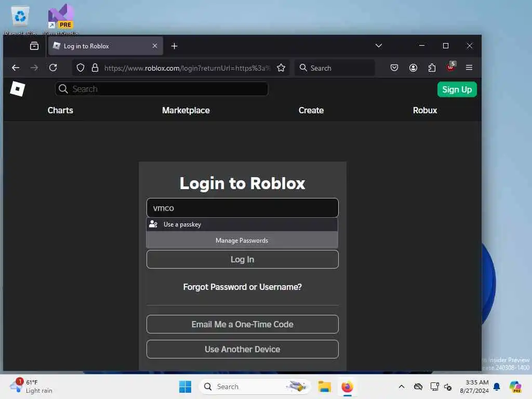Expand the list all tabs chevron

(379, 46)
